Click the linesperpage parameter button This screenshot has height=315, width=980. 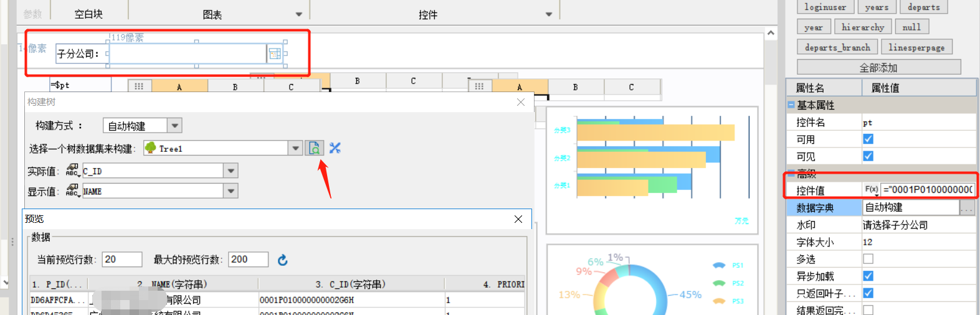click(x=916, y=47)
